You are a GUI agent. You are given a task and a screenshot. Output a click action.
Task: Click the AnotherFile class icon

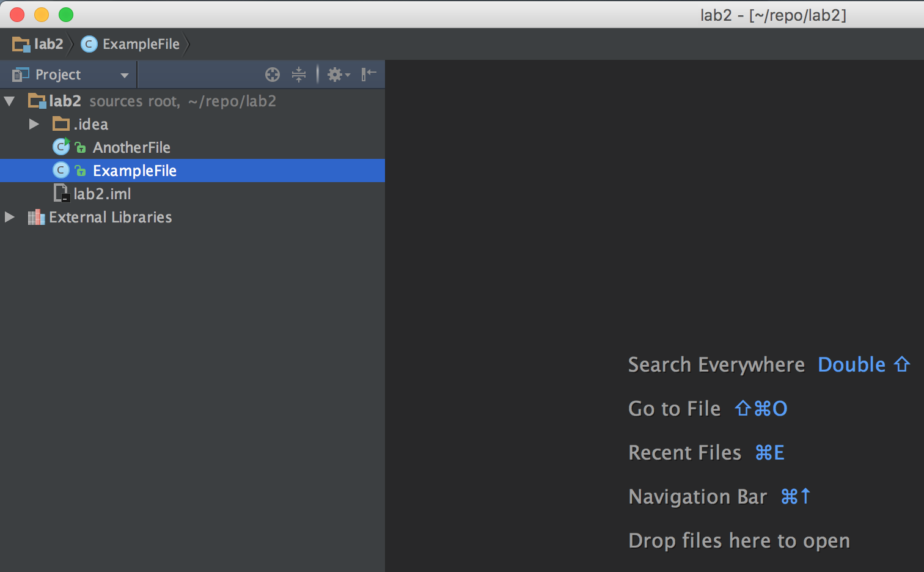[x=61, y=147]
